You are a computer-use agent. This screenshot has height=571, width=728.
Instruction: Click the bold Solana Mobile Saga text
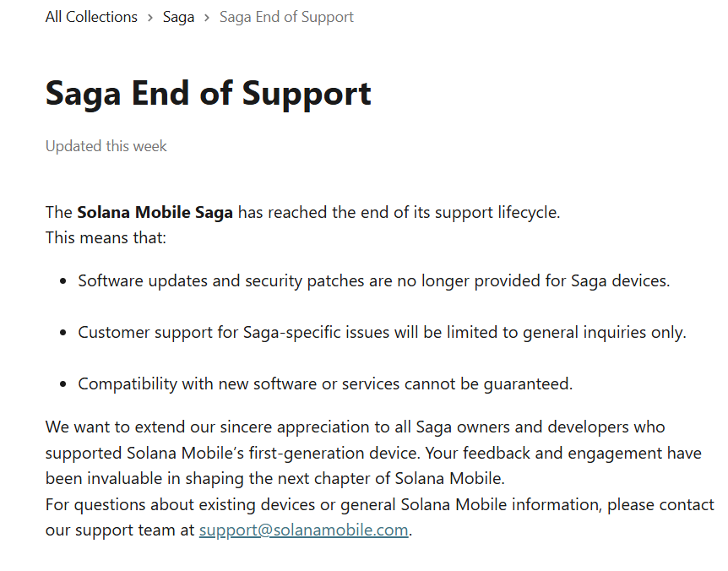(155, 212)
